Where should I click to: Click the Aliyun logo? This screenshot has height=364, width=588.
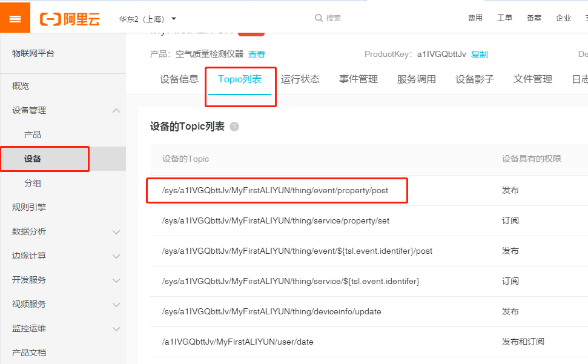[x=70, y=19]
